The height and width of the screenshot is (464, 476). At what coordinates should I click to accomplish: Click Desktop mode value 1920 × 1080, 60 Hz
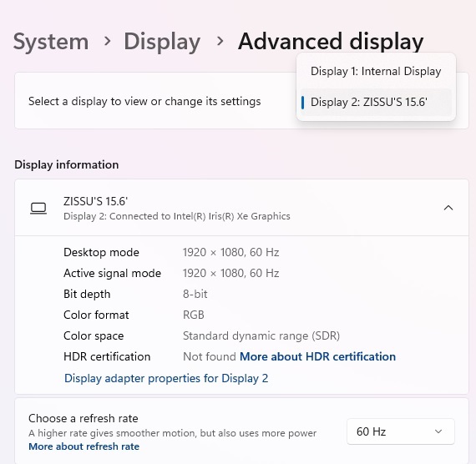coord(230,252)
